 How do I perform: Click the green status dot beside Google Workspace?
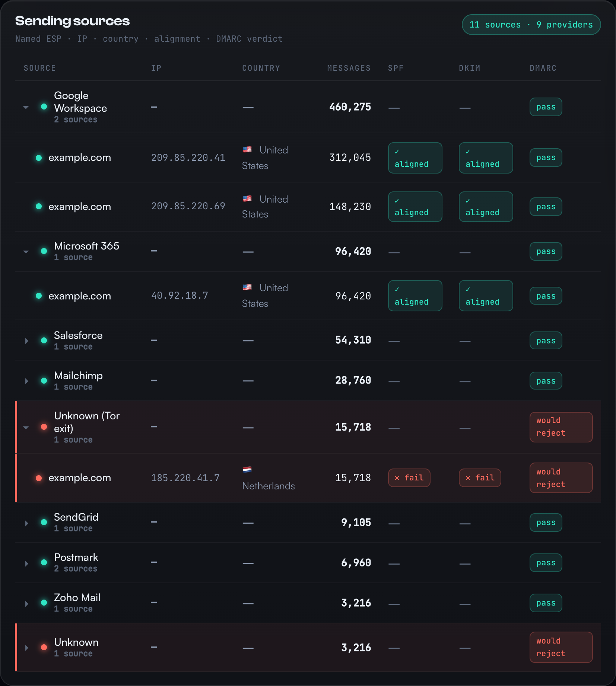(x=44, y=107)
